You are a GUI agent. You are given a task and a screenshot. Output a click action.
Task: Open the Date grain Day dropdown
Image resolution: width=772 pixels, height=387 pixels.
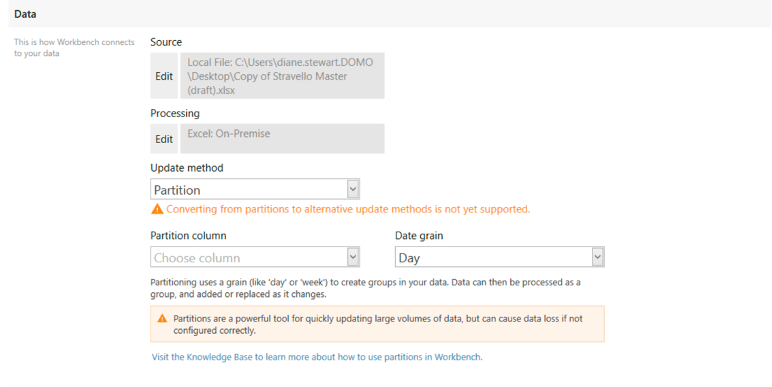[x=500, y=258]
